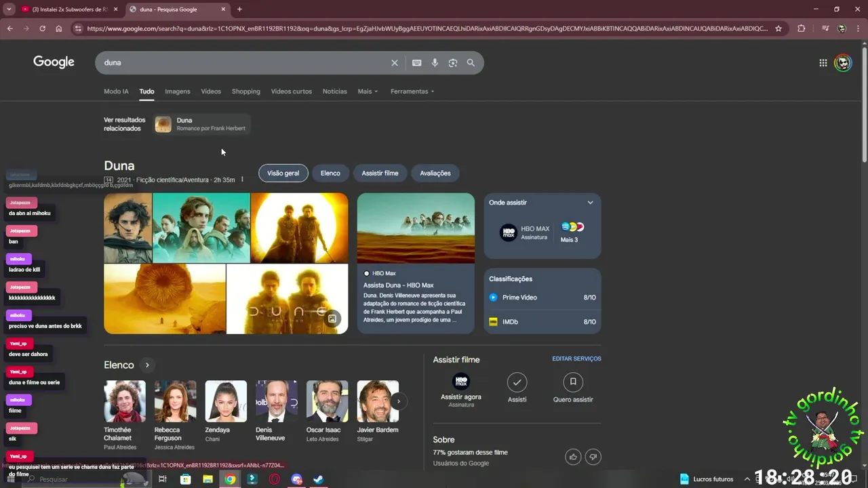The height and width of the screenshot is (488, 868).
Task: Open IMDb 8/10 rating row
Action: pos(542,322)
